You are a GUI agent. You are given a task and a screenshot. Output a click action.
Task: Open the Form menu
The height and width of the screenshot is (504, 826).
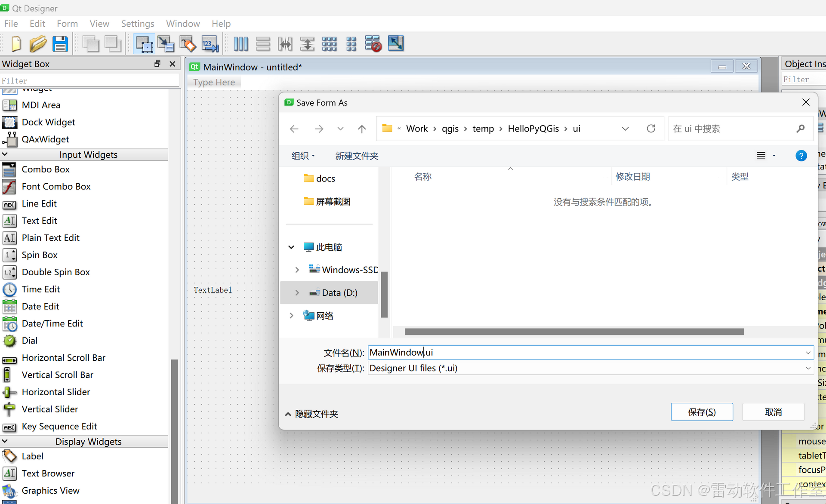point(67,24)
